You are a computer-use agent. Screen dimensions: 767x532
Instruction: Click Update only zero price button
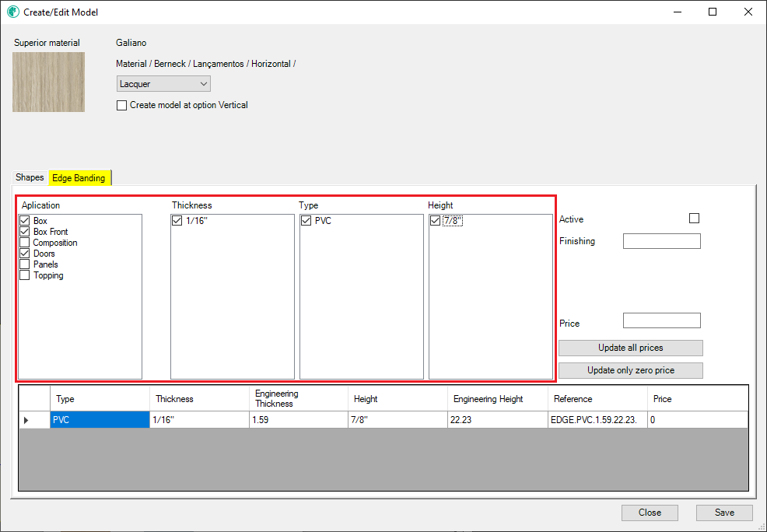pyautogui.click(x=631, y=370)
